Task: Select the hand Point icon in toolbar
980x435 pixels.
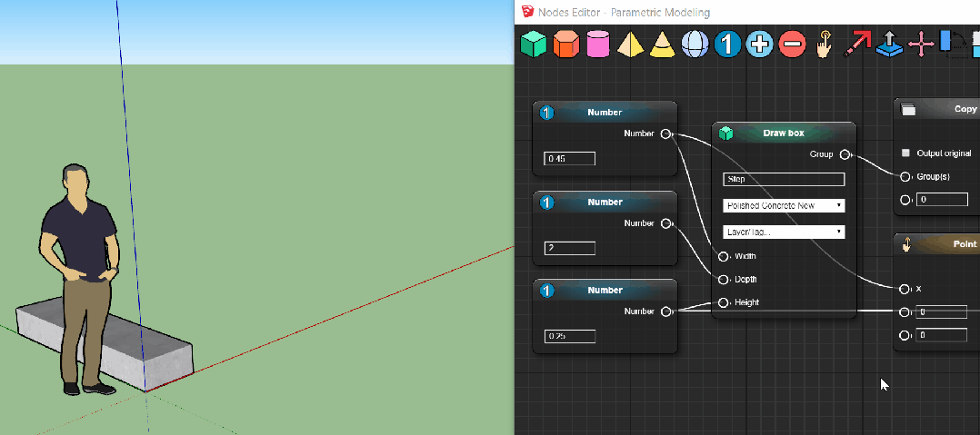Action: [824, 44]
